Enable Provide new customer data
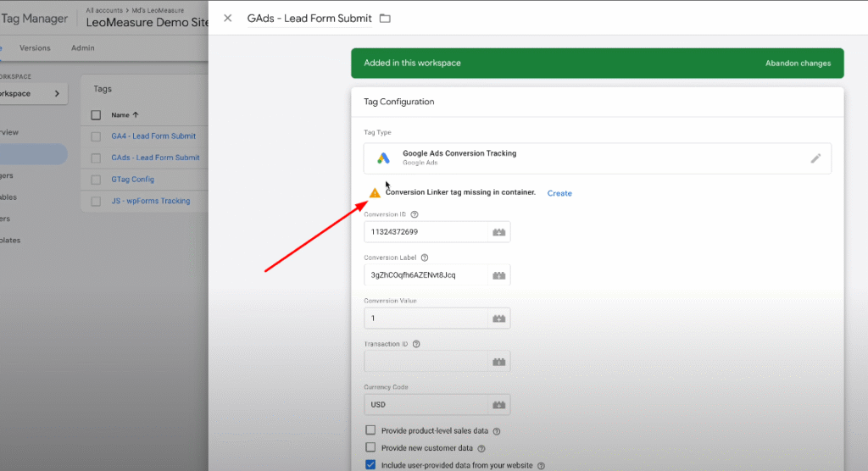The image size is (868, 471). 370,447
